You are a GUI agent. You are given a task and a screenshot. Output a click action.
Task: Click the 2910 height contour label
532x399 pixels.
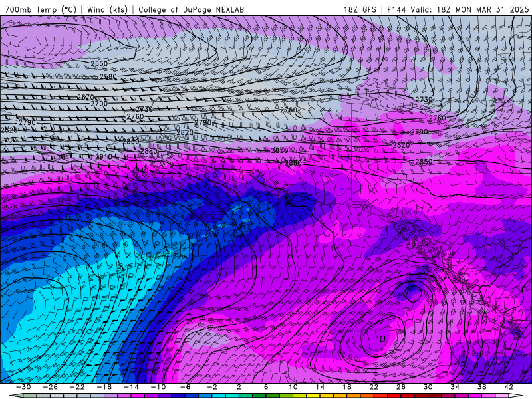(104, 156)
